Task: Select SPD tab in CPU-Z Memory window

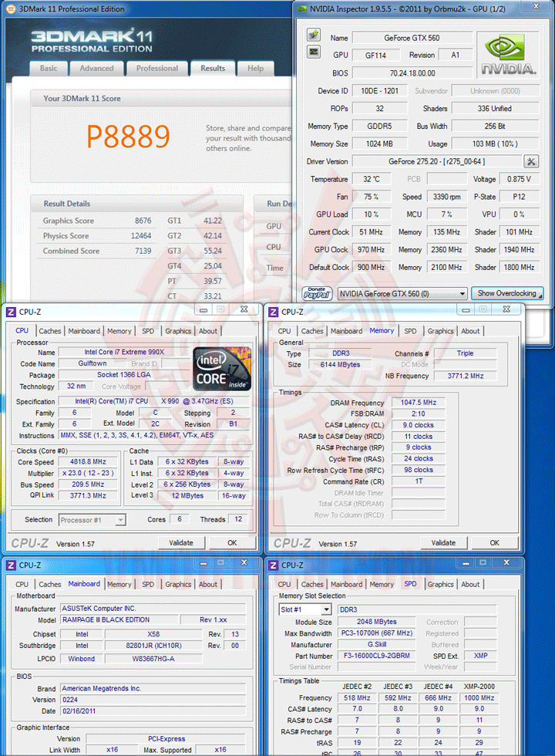Action: pos(410,331)
